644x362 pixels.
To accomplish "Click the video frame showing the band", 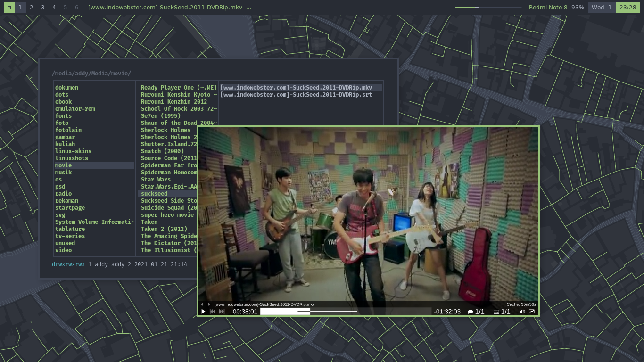I will 368,214.
